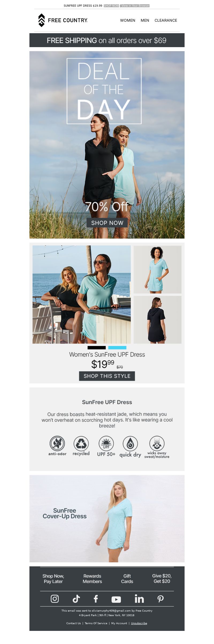
Task: Open the Facebook social icon
Action: 96,598
